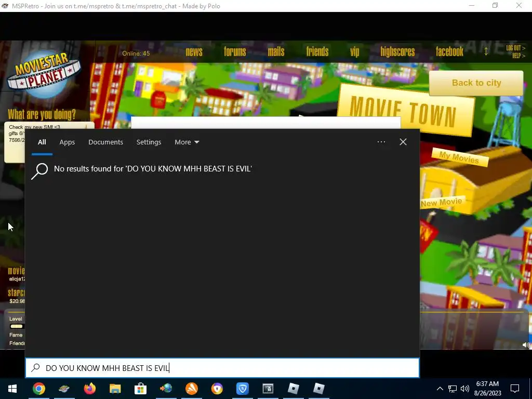
Task: Switch to the Settings search tab
Action: (x=149, y=142)
